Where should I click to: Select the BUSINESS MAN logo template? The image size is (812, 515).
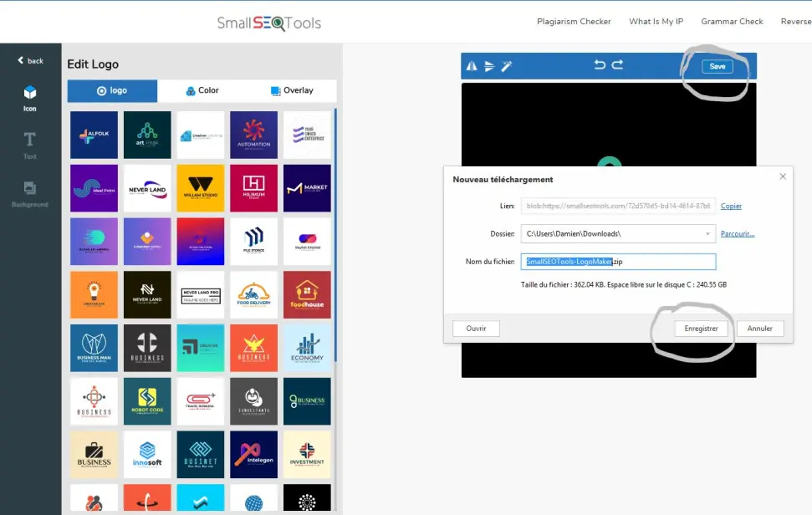94,348
